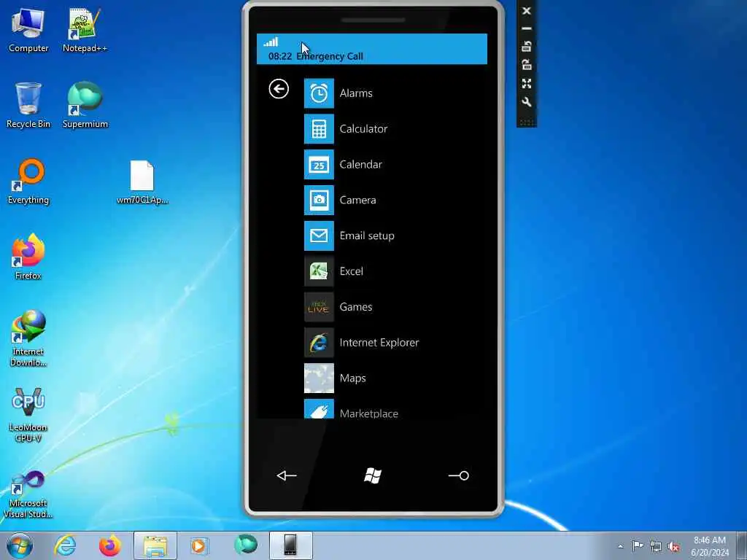Open Firefox from the taskbar

click(109, 545)
